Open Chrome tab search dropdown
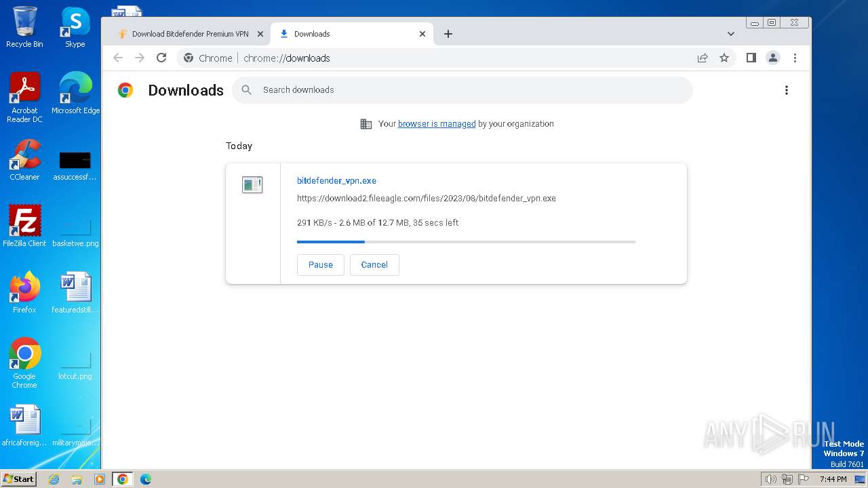This screenshot has width=868, height=488. [x=730, y=34]
